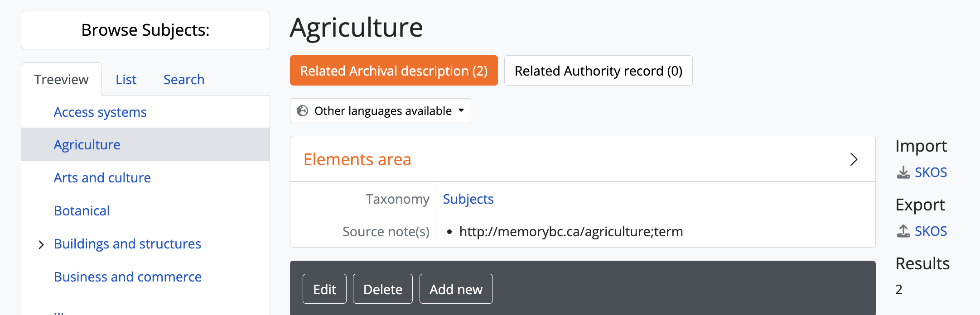This screenshot has height=315, width=980.
Task: Select Arts and culture in the treeview
Action: [x=102, y=178]
